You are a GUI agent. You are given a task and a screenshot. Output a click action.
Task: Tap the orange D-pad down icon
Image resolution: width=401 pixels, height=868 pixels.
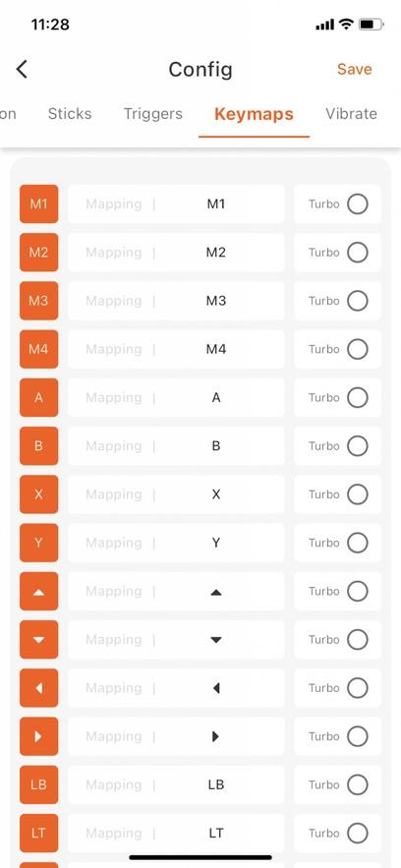coord(38,640)
